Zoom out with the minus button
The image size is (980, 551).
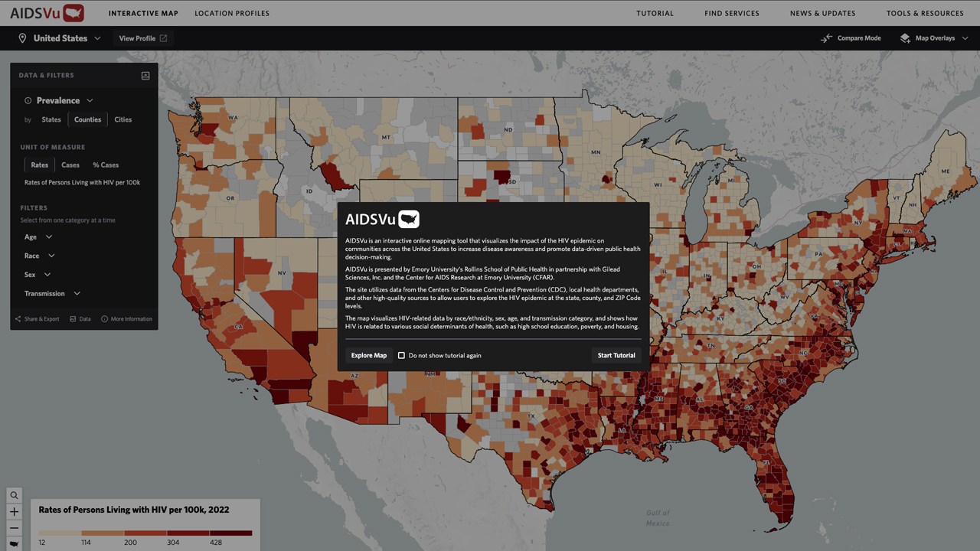click(14, 528)
